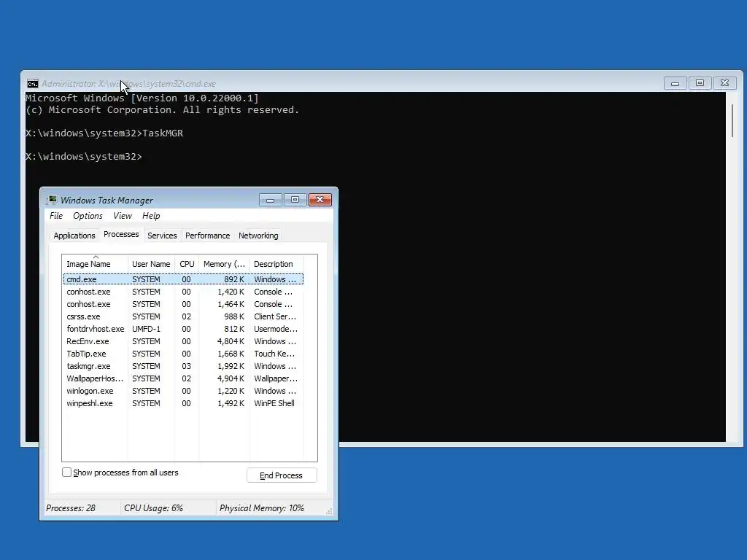Select the TabTip.exe process
The height and width of the screenshot is (560, 747).
point(183,354)
